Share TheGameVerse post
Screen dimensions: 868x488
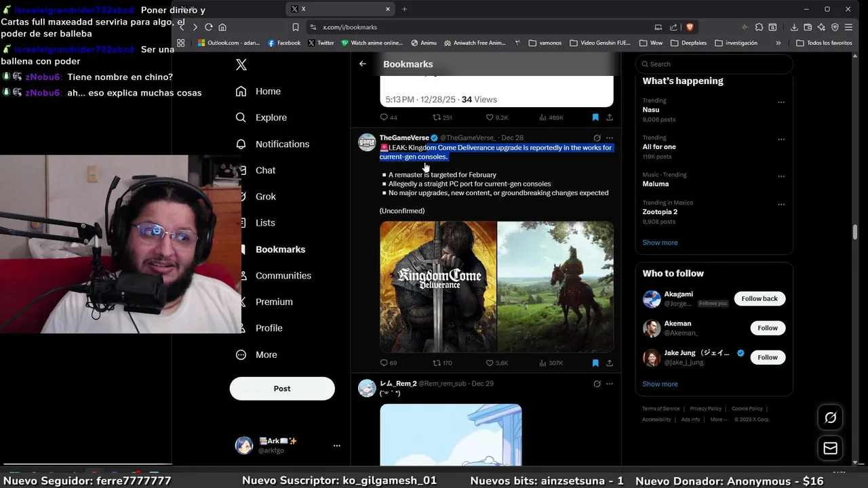coord(609,363)
